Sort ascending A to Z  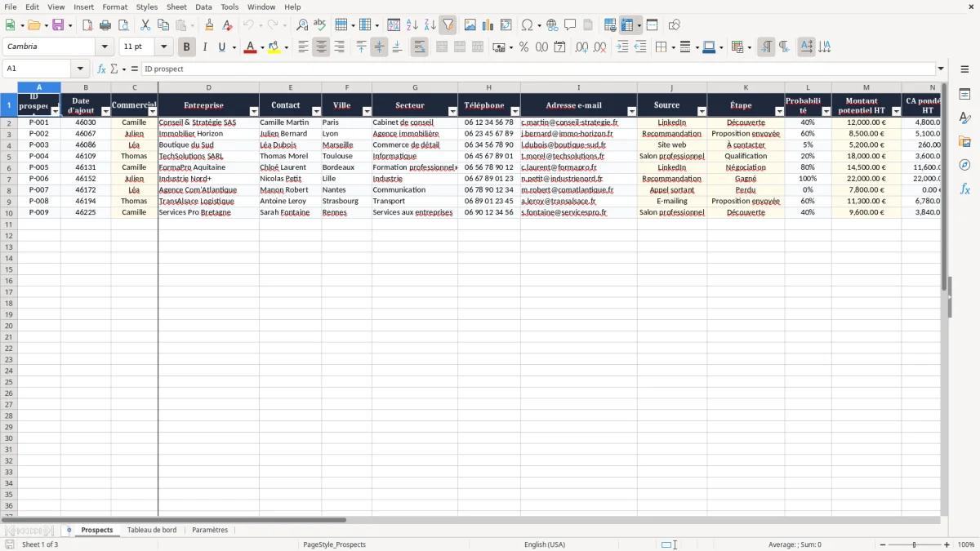(x=412, y=25)
